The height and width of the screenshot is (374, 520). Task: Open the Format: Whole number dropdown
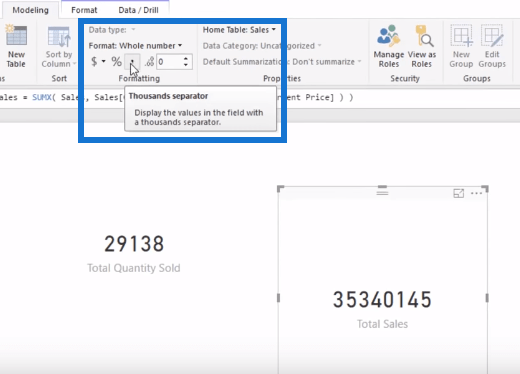[135, 45]
